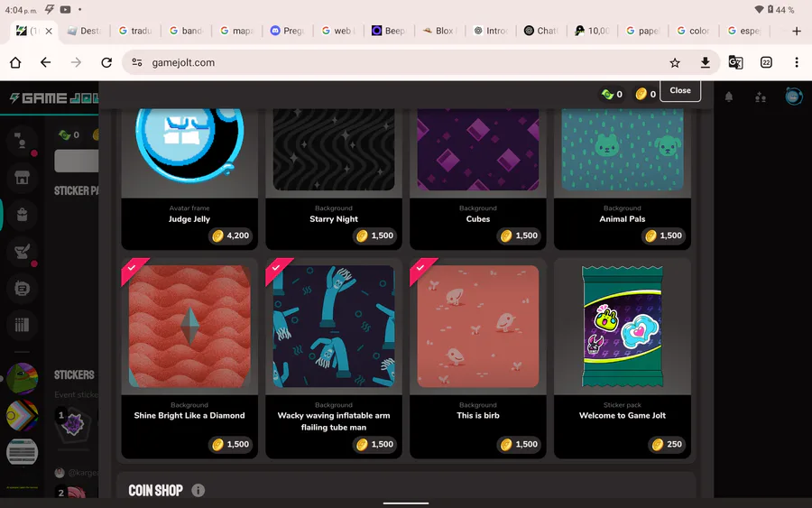The image size is (812, 508).
Task: Open the Google Translate icon
Action: pyautogui.click(x=735, y=62)
